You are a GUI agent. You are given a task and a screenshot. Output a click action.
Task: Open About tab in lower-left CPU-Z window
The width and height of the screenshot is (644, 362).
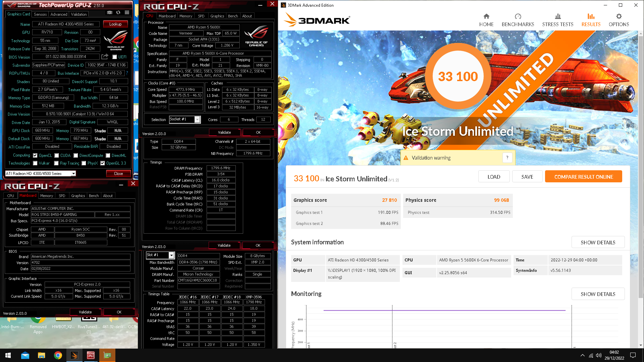point(108,196)
